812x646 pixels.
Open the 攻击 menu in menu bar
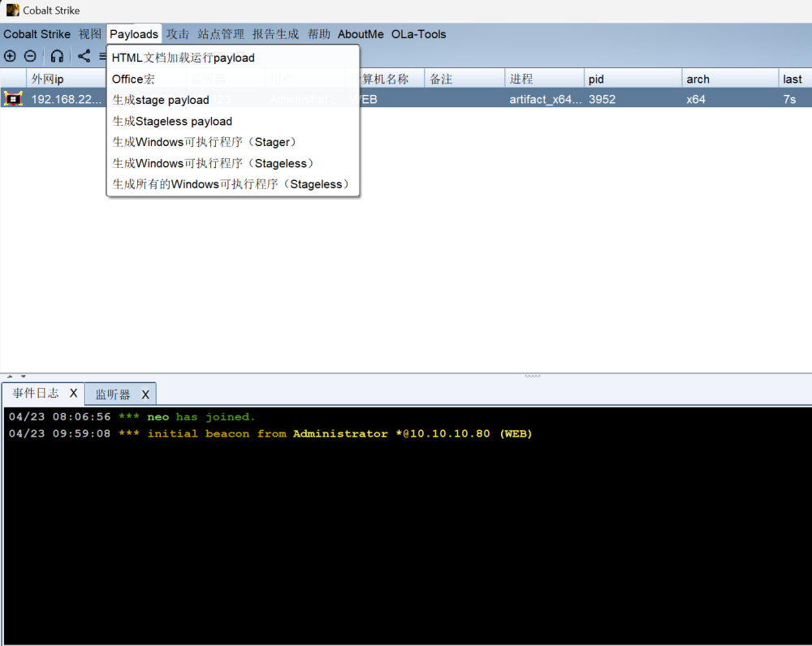[x=178, y=34]
